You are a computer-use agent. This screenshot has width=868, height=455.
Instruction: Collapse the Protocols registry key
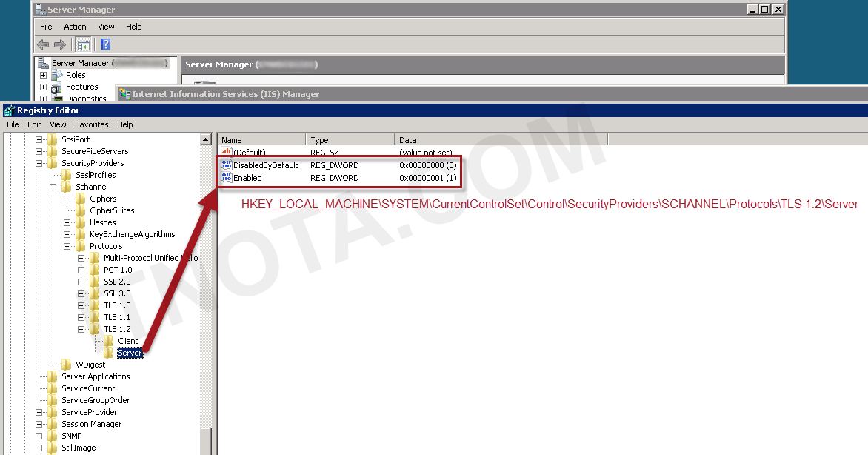pyautogui.click(x=66, y=245)
